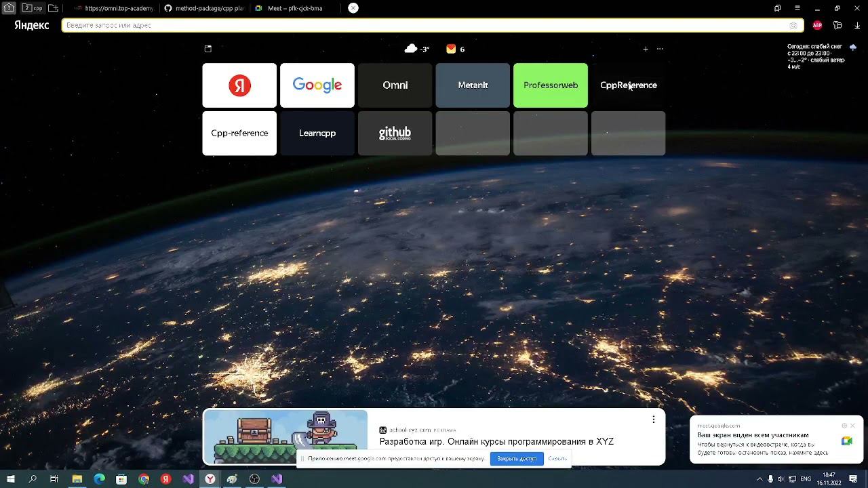Open the OBS Studio taskbar icon

[x=254, y=479]
